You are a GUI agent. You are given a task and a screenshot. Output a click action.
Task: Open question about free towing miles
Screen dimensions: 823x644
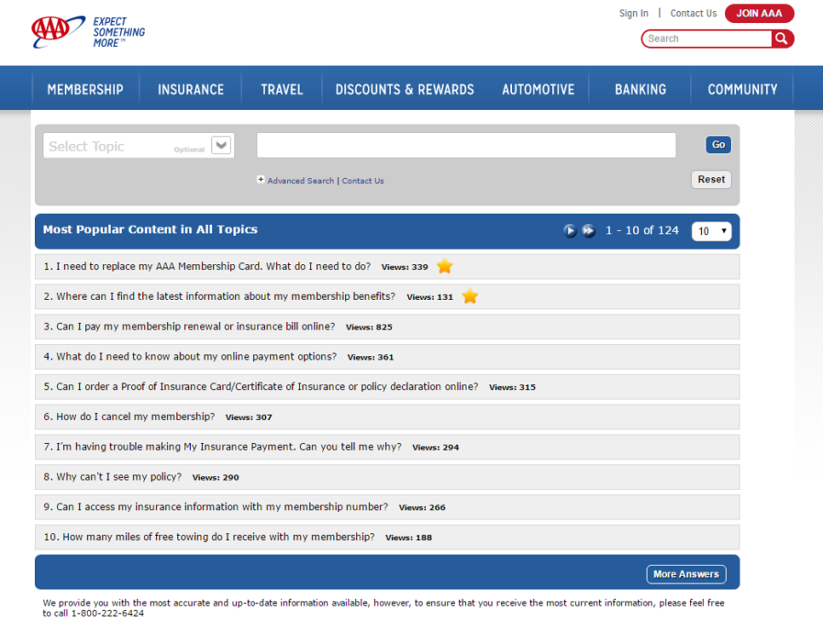[218, 537]
